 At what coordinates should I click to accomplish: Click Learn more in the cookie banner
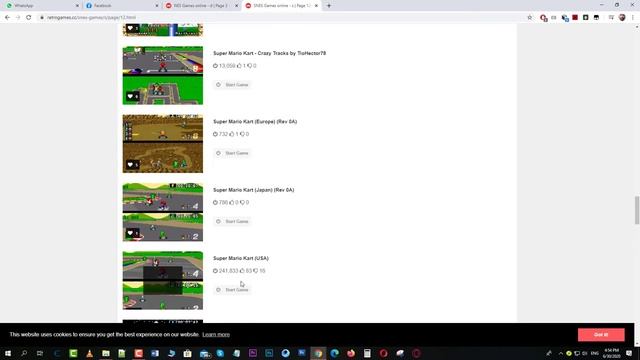tap(216, 335)
